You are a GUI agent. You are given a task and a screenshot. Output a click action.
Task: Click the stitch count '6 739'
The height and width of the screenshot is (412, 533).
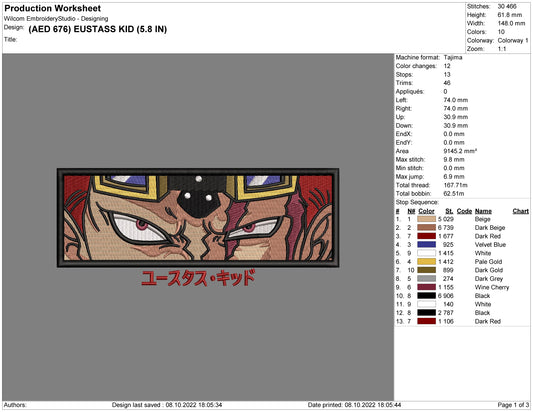coord(446,228)
